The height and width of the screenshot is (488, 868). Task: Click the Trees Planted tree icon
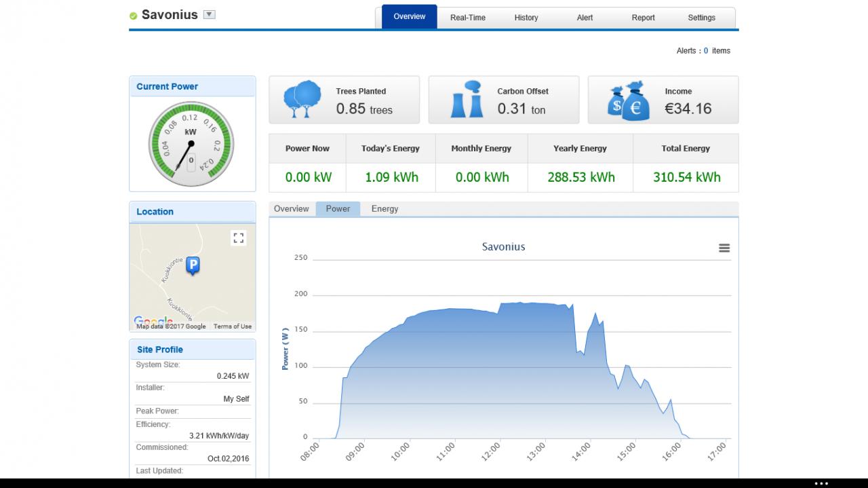click(x=302, y=99)
